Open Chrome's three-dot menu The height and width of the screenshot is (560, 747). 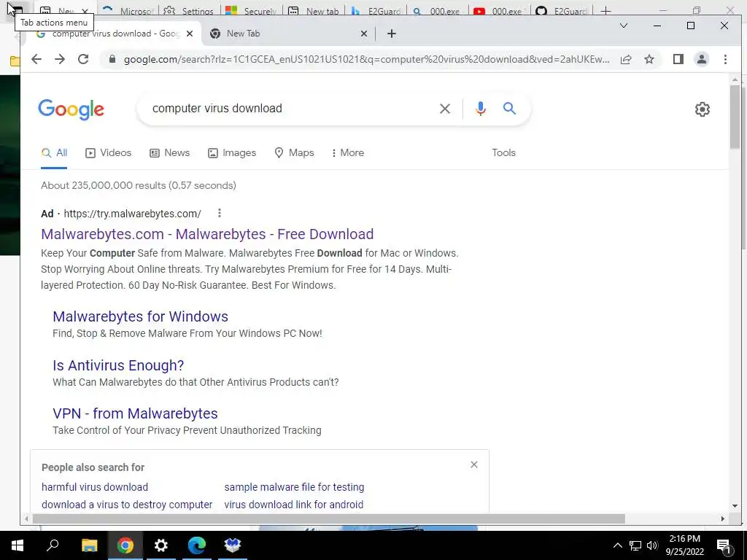(x=725, y=59)
